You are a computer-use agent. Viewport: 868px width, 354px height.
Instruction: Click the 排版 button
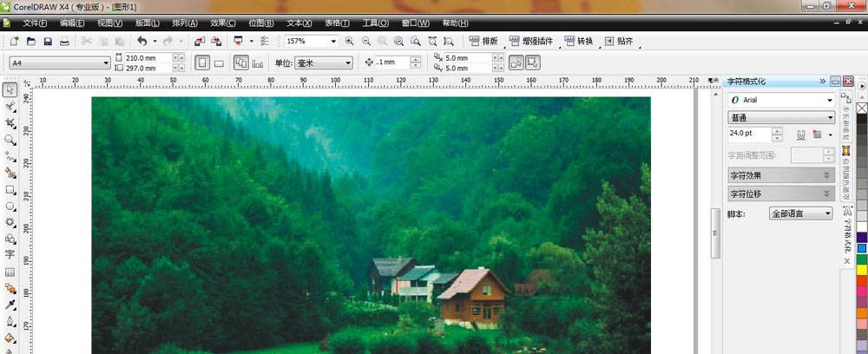click(486, 41)
